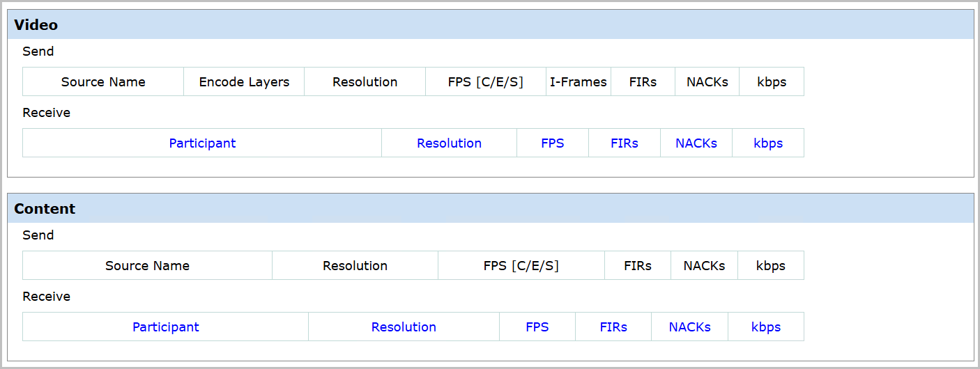Click Content Receive FIRs header link

613,327
